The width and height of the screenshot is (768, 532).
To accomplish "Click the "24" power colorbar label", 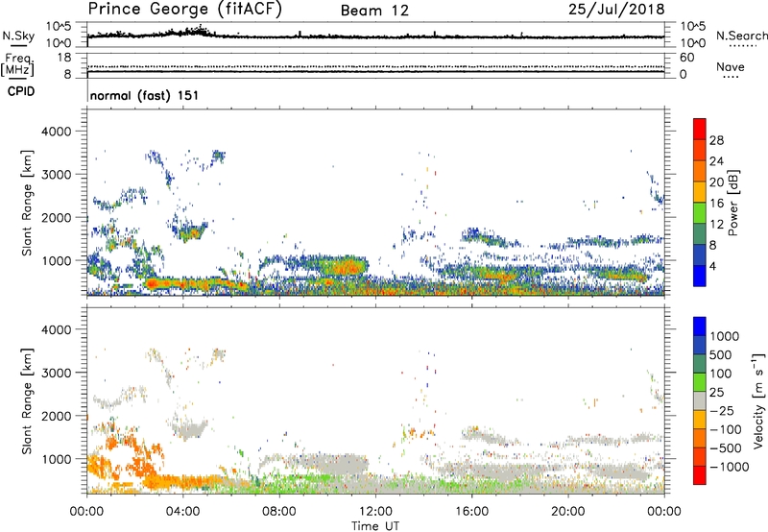I will 716,161.
